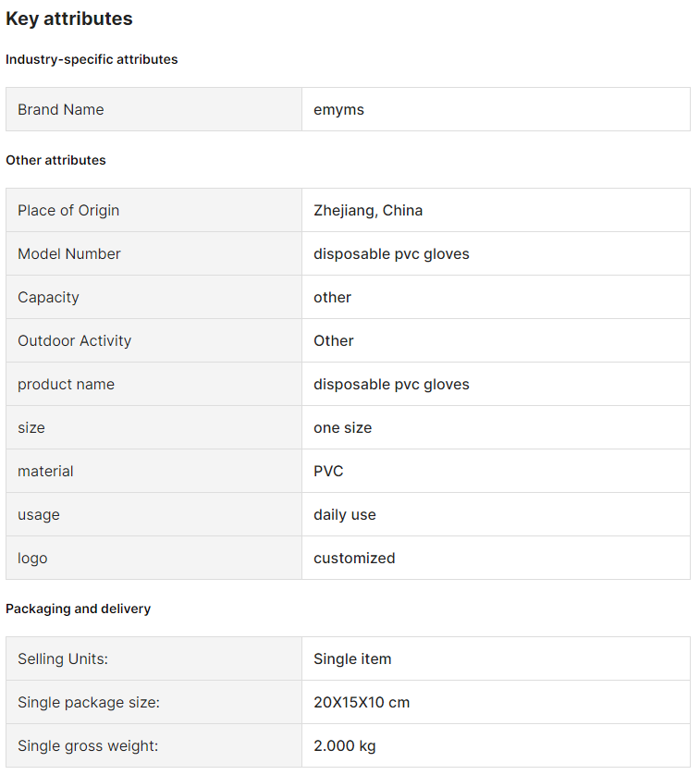Viewport: 700px width, 775px height.
Task: Select the Model Number value disposable pvc gloves
Action: [391, 254]
